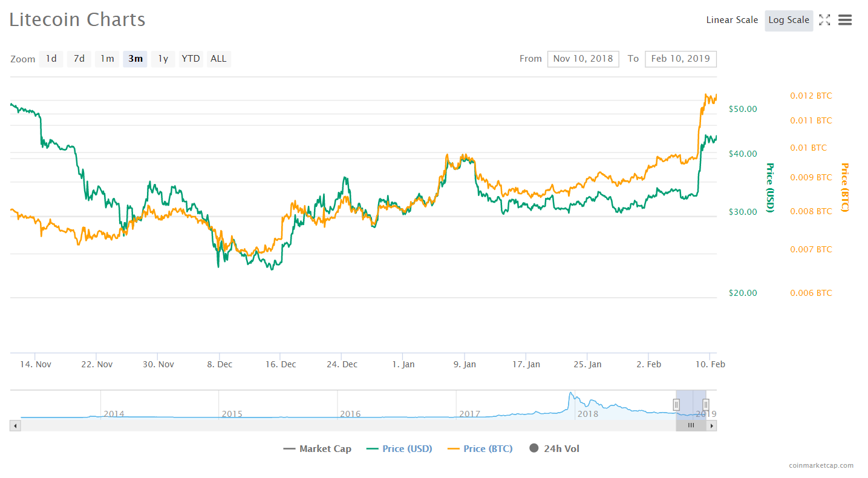This screenshot has height=478, width=868.
Task: Choose the 1m zoom range
Action: click(107, 59)
